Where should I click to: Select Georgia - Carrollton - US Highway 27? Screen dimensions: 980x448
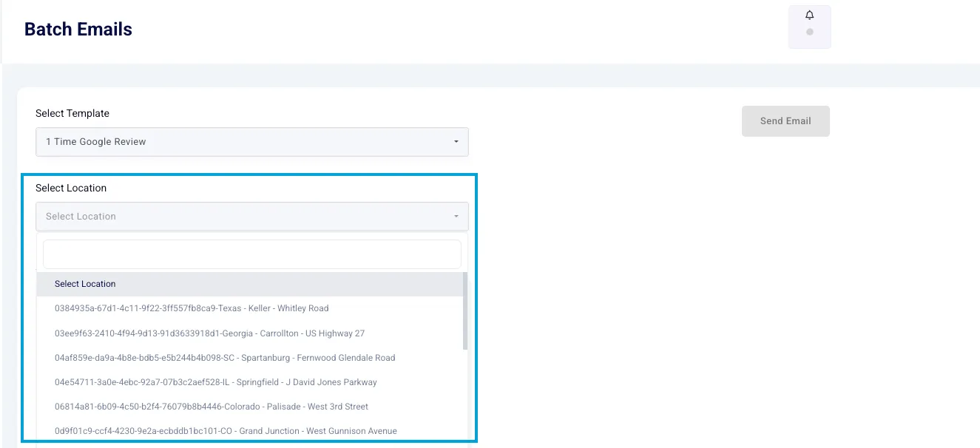[x=250, y=333]
